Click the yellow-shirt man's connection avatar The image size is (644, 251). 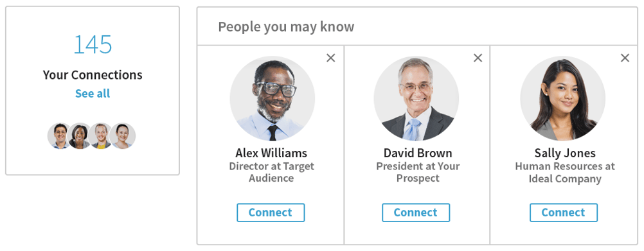point(102,135)
